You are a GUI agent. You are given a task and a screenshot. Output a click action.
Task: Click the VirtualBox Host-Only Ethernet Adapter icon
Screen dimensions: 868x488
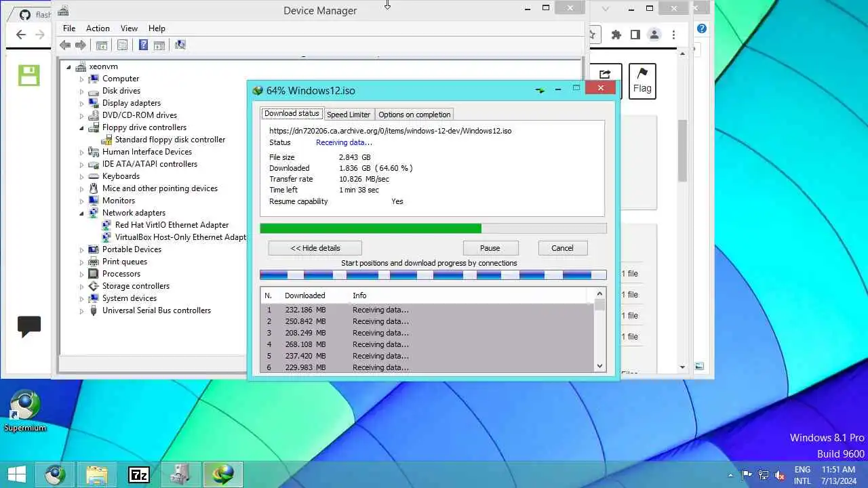coord(107,237)
